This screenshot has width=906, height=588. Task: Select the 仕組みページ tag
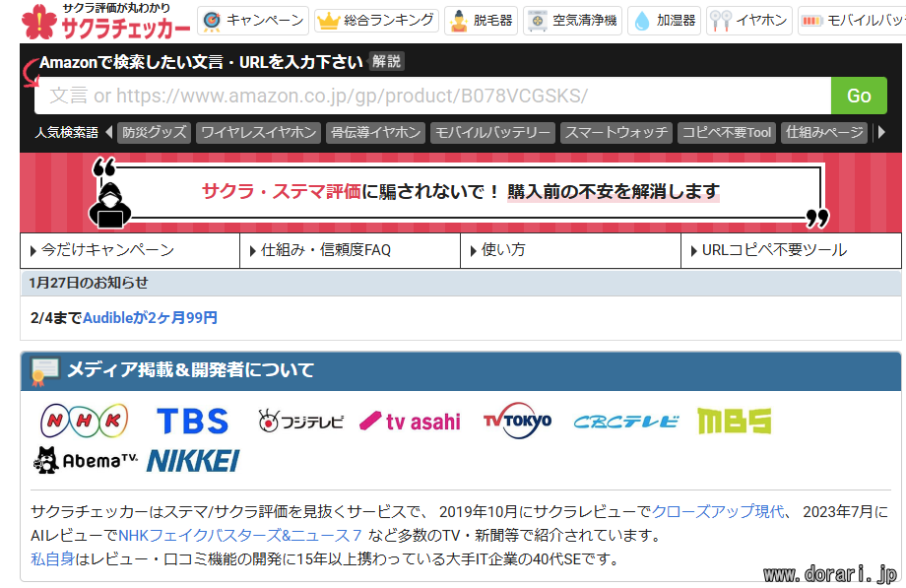[x=824, y=132]
